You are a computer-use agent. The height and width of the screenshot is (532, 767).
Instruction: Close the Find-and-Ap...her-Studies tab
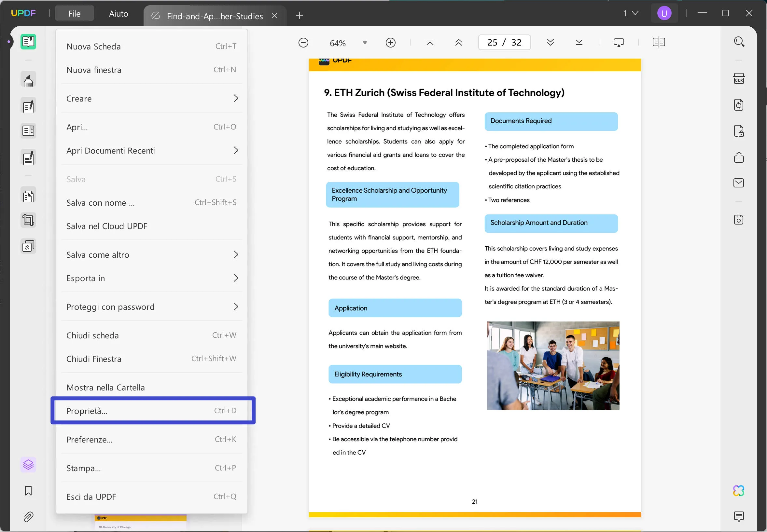[x=274, y=16]
